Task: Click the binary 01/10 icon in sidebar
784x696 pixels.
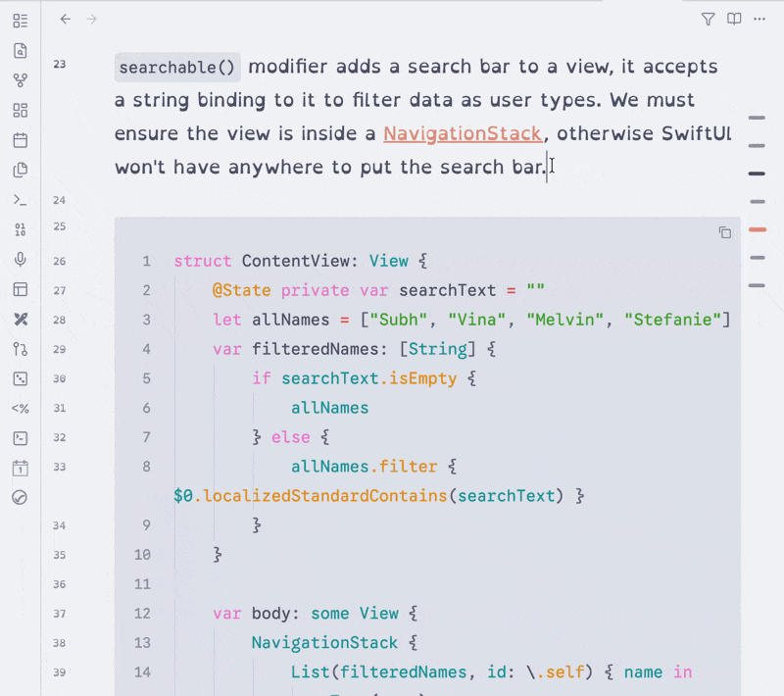Action: pyautogui.click(x=20, y=229)
